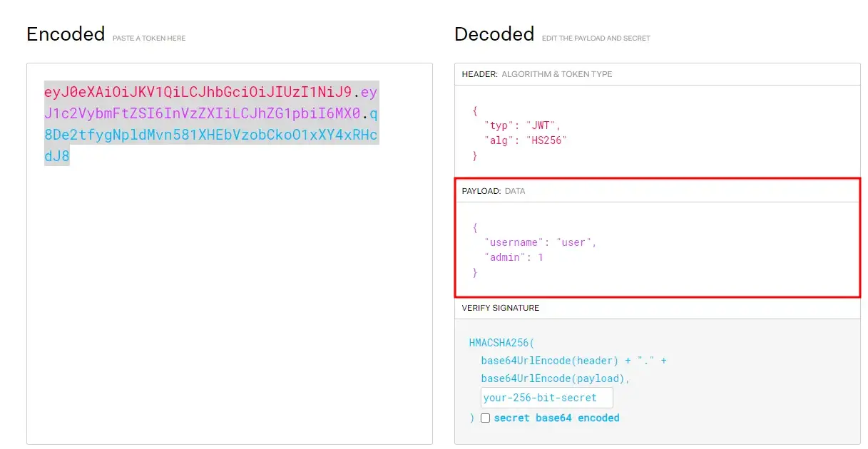
Task: Click the PASTE A TOKEN HERE hint
Action: (149, 38)
